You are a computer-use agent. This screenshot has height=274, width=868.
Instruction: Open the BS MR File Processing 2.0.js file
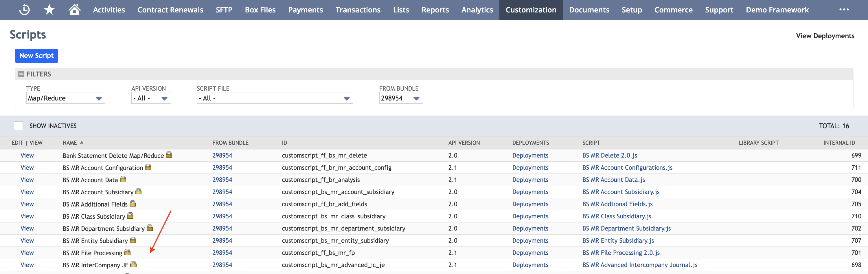click(x=621, y=252)
